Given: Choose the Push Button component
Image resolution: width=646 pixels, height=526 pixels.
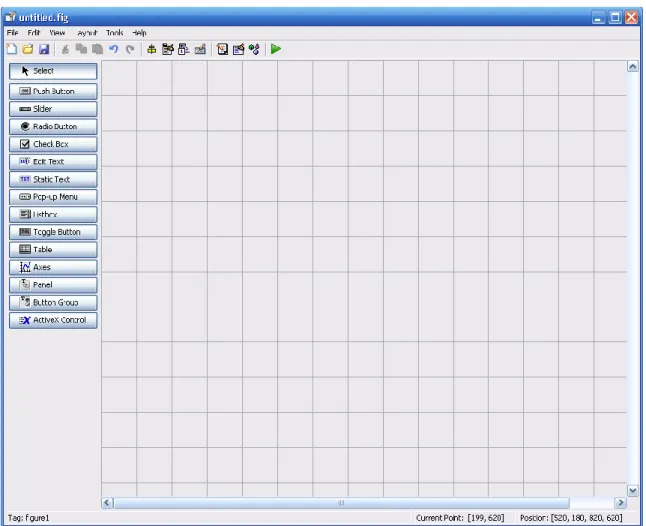Looking at the screenshot, I should coord(53,91).
